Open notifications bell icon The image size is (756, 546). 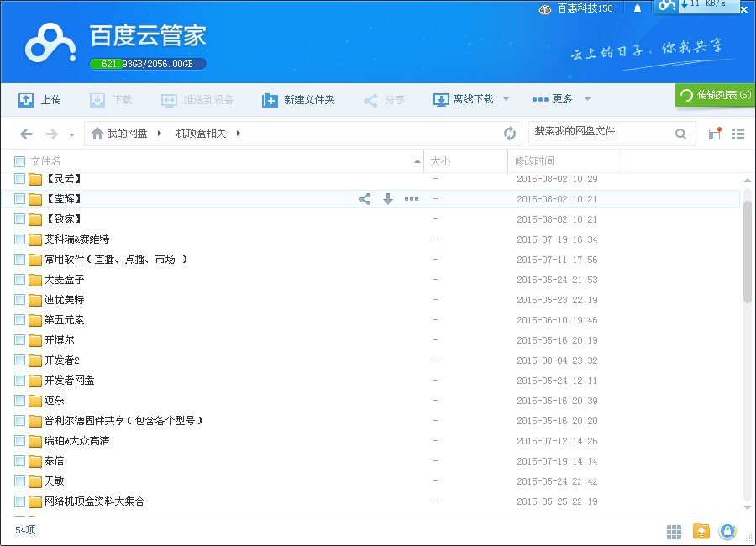[638, 8]
